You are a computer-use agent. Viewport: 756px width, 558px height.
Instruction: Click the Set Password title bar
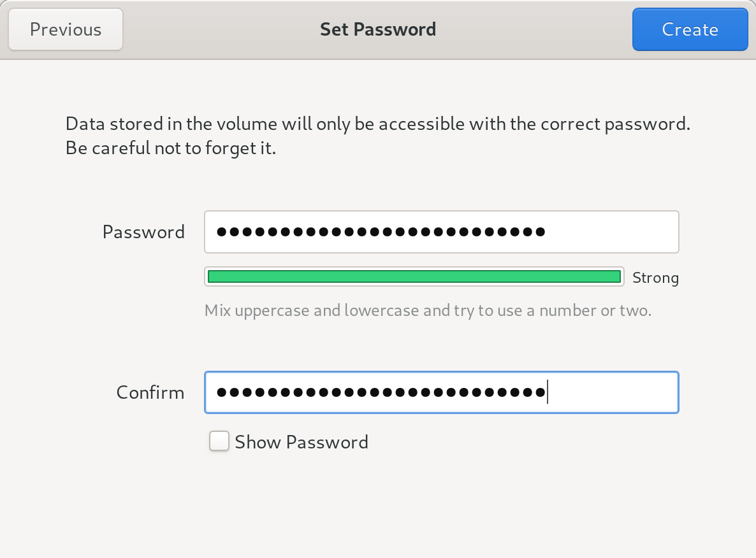[377, 29]
